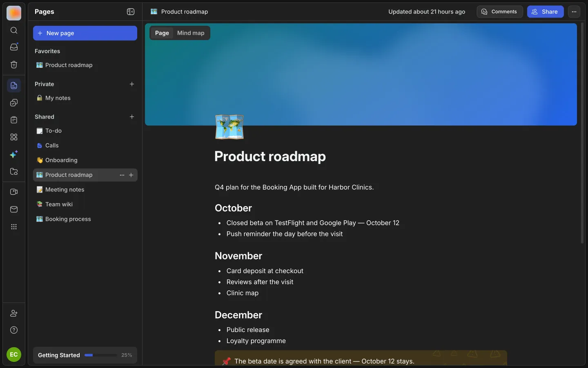This screenshot has width=588, height=368.
Task: Open the trash bin icon
Action: pos(14,65)
